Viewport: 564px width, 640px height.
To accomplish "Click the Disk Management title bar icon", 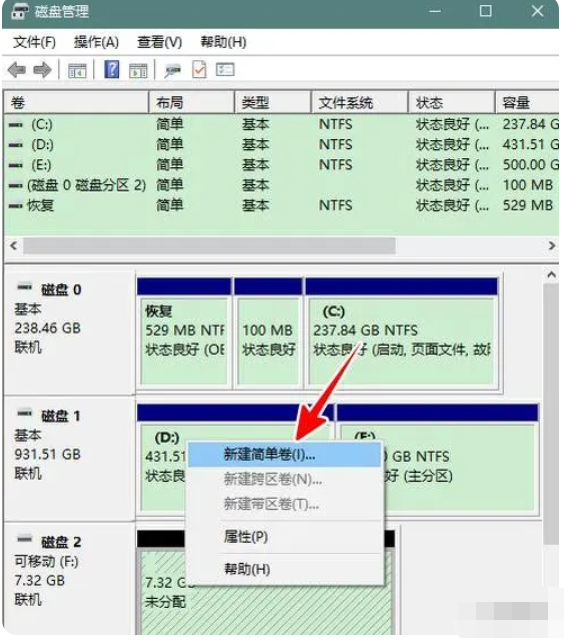I will (20, 11).
